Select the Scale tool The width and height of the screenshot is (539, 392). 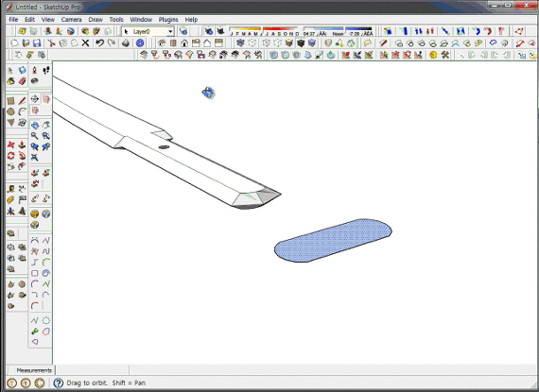[x=11, y=167]
